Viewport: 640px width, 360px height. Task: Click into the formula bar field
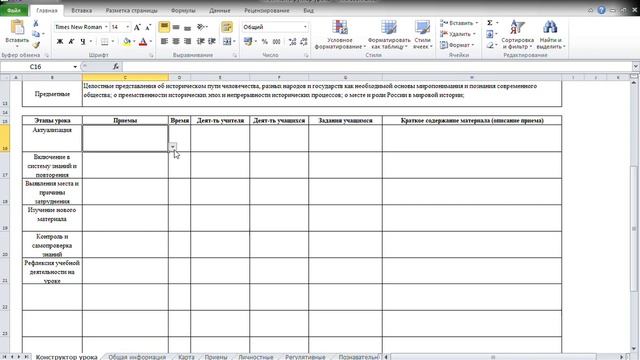[x=377, y=67]
